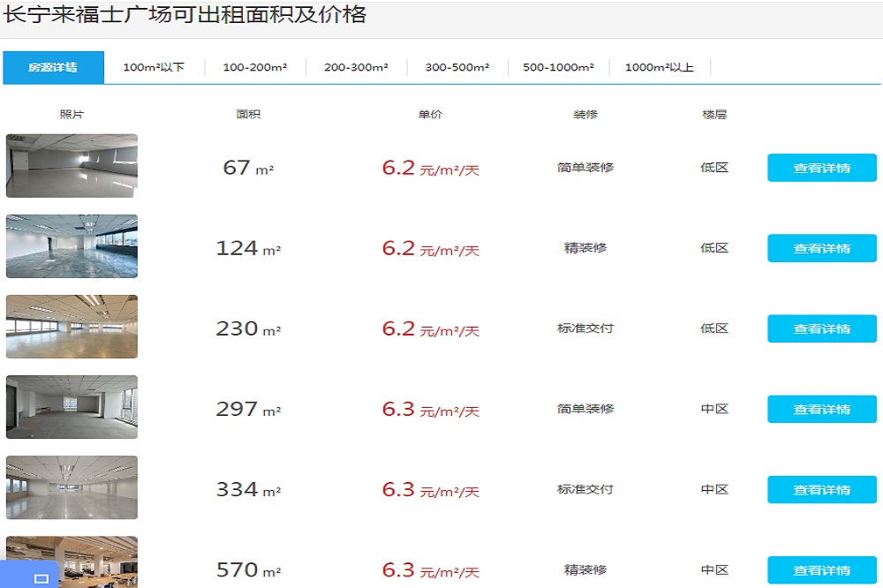Click the 楼层 column header
Screen dimensions: 883x588
click(x=714, y=115)
